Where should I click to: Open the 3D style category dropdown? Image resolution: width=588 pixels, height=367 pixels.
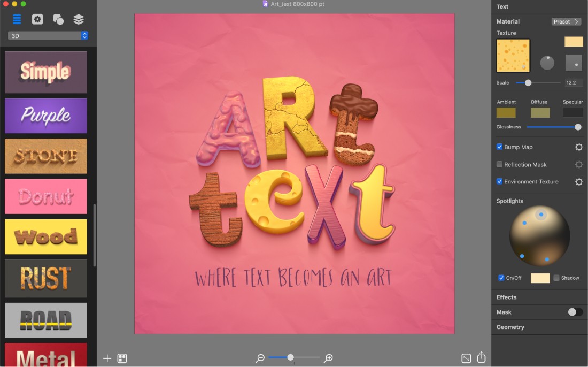pyautogui.click(x=48, y=36)
